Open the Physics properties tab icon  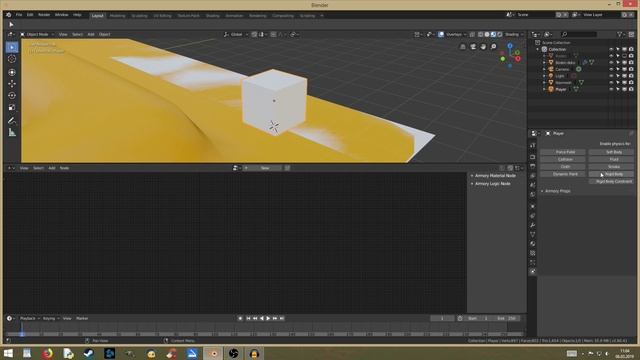[x=533, y=271]
